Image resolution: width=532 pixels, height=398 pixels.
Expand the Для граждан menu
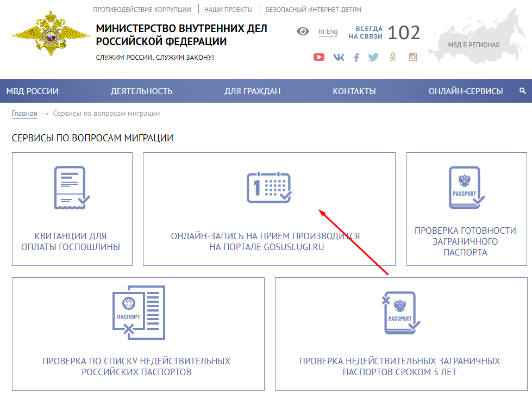(x=252, y=91)
